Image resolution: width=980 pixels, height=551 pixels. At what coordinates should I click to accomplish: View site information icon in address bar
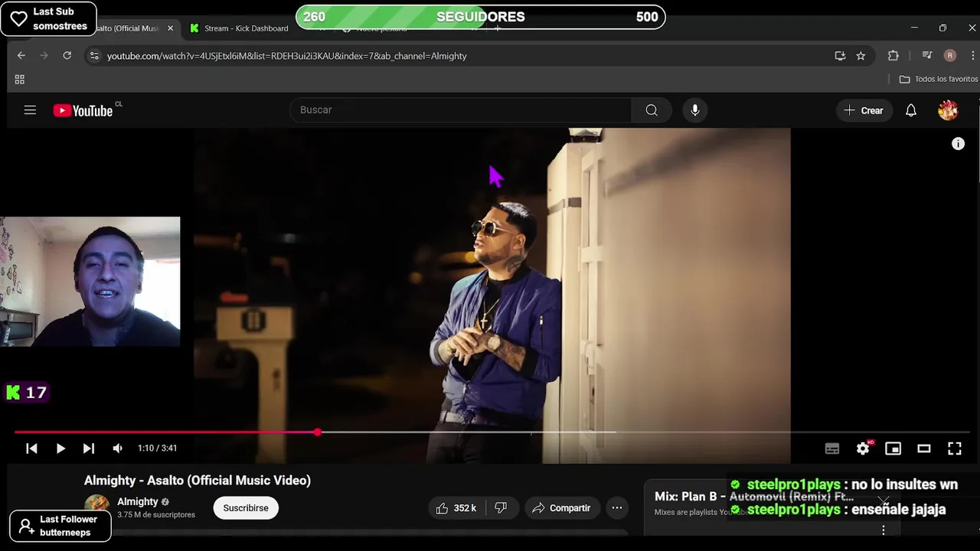(x=94, y=56)
